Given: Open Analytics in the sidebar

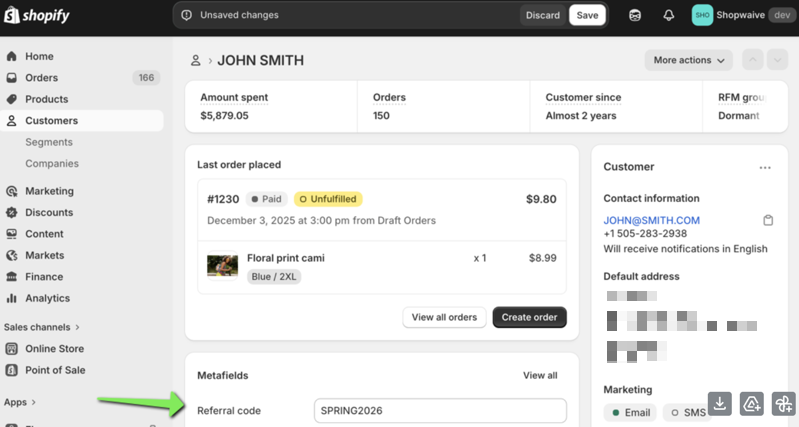Looking at the screenshot, I should point(47,298).
